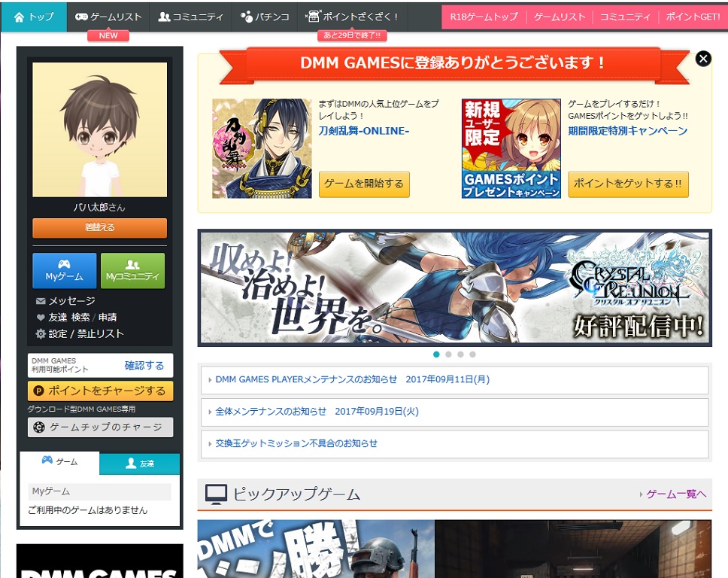This screenshot has height=578, width=728.
Task: Open the green Myコミュニティ button
Action: coord(133,271)
